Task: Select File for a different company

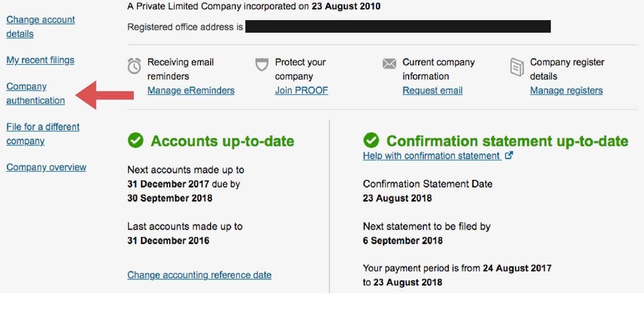Action: 43,133
